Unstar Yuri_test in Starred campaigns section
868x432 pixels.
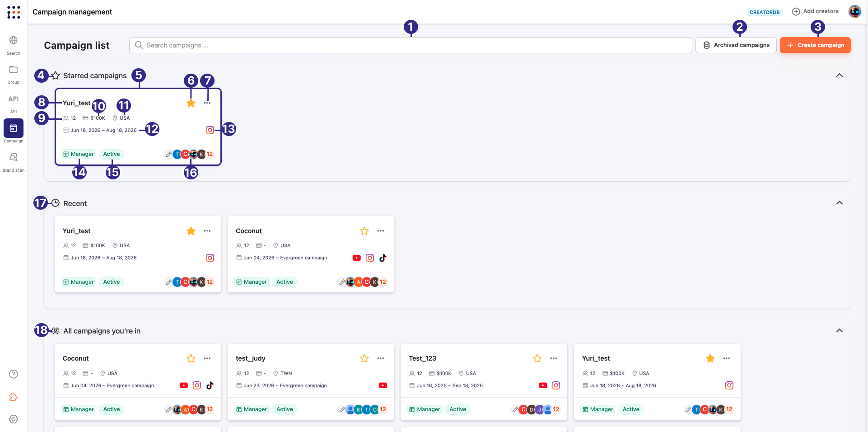click(191, 103)
